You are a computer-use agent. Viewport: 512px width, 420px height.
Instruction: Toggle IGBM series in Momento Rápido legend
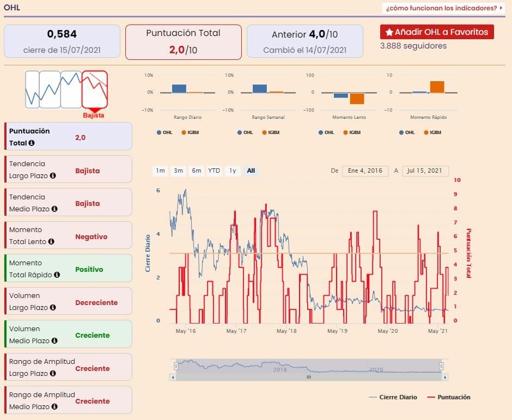tap(432, 132)
